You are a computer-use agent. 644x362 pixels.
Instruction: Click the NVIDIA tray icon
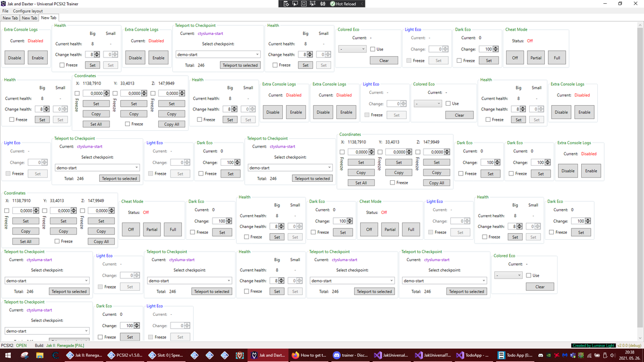point(550,355)
